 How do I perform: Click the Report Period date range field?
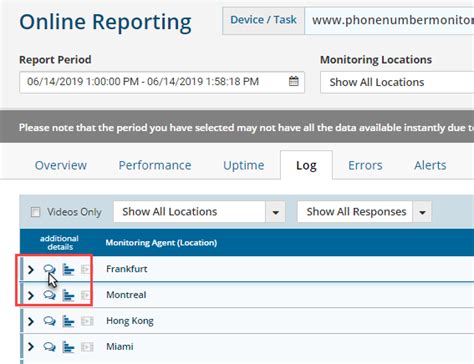pos(162,82)
